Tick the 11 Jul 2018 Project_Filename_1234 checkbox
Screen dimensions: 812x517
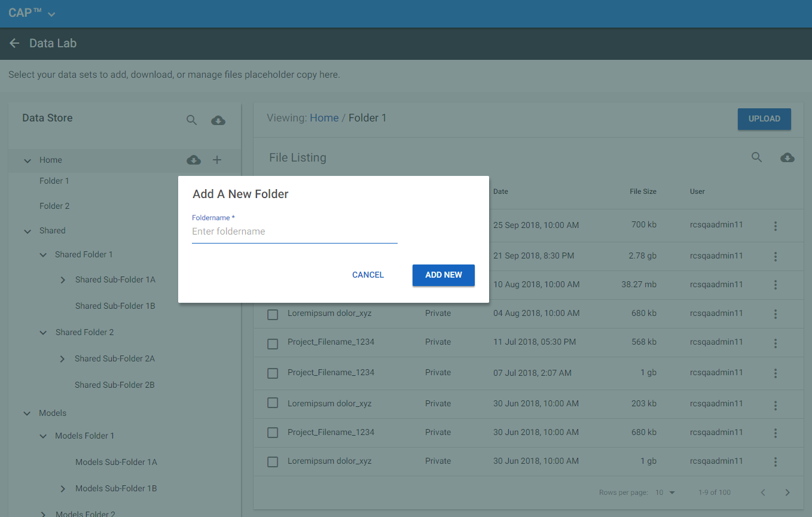pos(273,343)
